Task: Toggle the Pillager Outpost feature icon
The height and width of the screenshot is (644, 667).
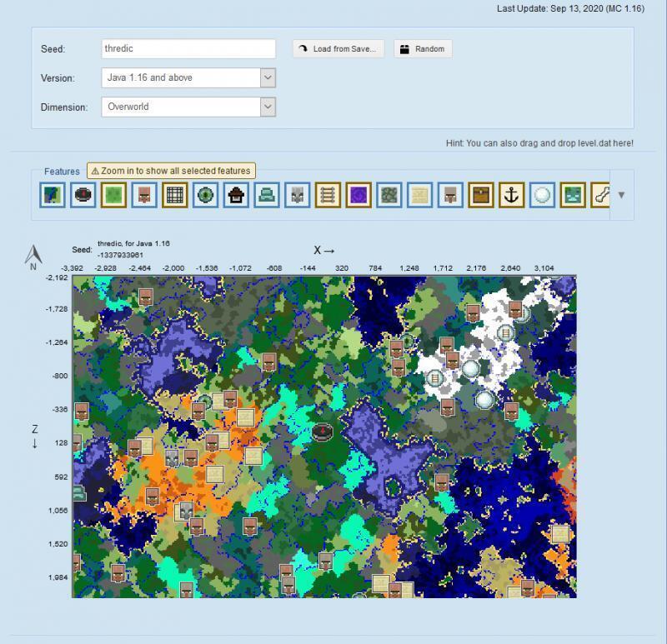Action: (298, 195)
